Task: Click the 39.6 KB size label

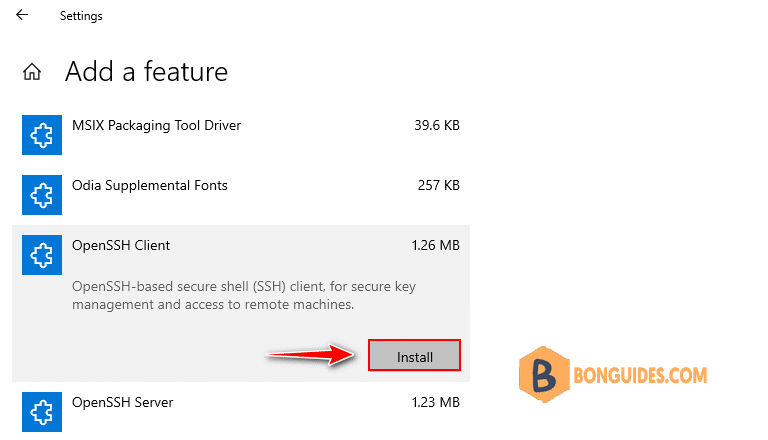Action: click(437, 125)
